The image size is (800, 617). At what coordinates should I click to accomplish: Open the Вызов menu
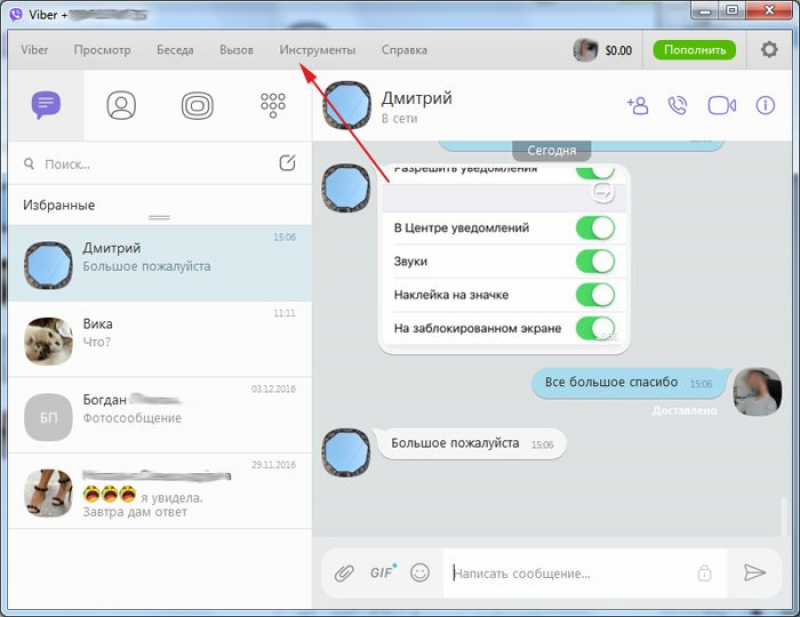click(x=236, y=49)
